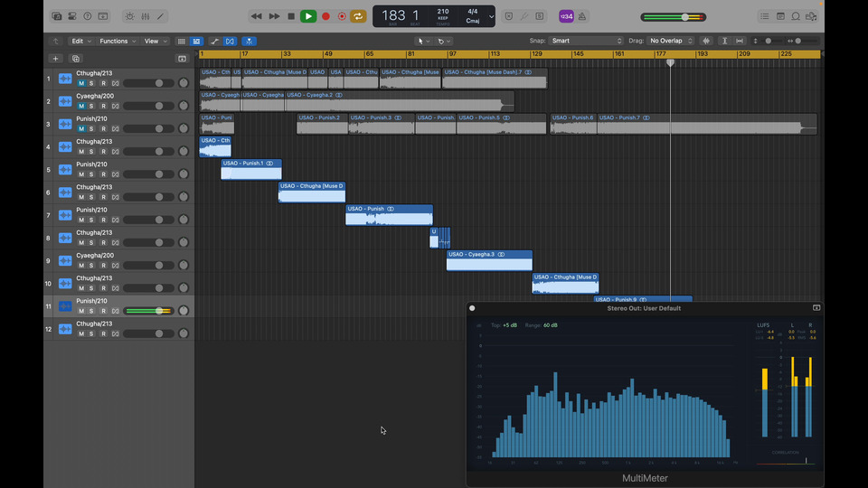
Task: Click the red Record button
Action: 325,16
